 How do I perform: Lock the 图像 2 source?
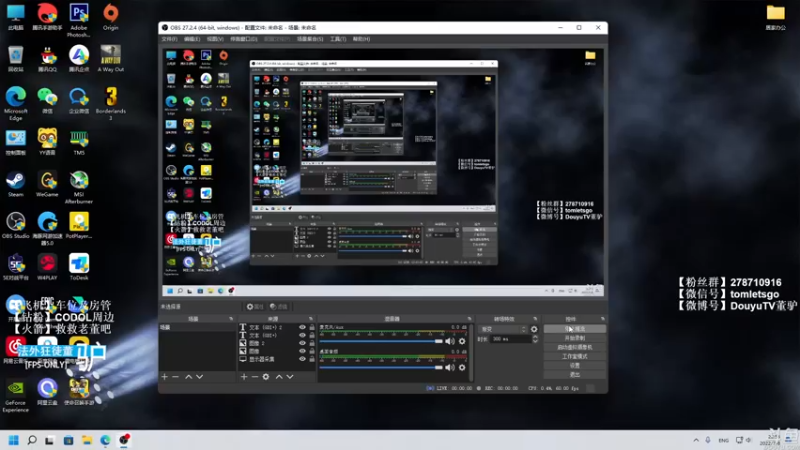pos(312,343)
